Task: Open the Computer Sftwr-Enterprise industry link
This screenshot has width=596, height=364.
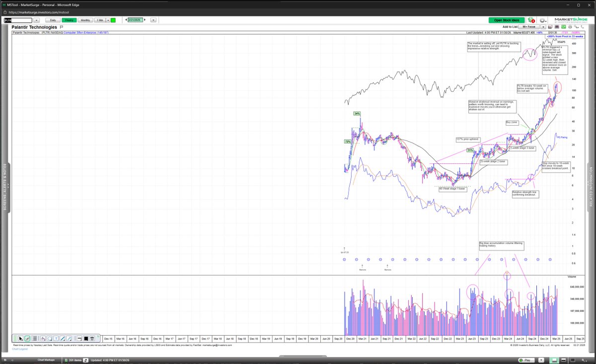Action: click(86, 33)
